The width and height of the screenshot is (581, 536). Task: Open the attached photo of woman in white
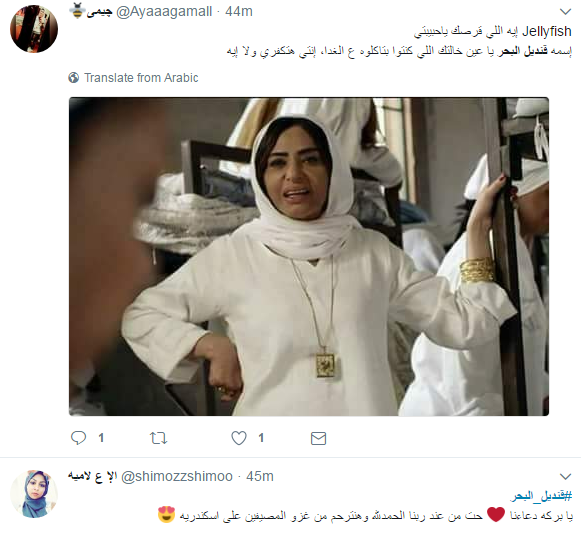(x=309, y=256)
